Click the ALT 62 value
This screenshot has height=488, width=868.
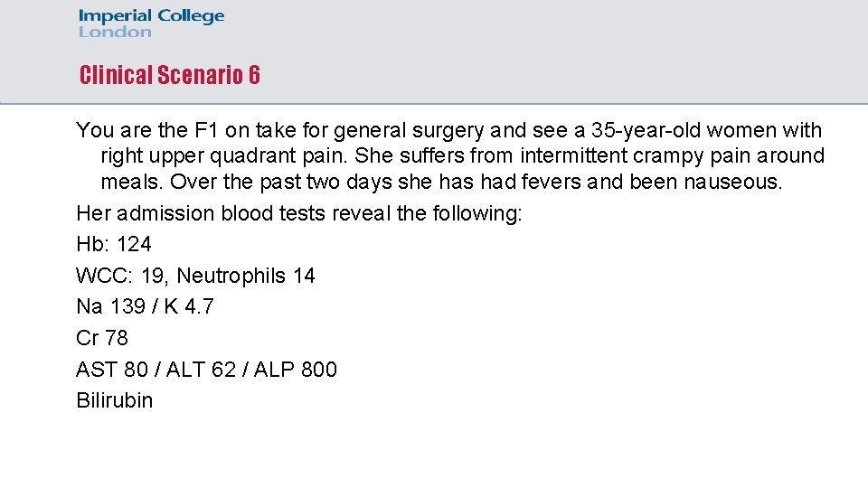(201, 369)
